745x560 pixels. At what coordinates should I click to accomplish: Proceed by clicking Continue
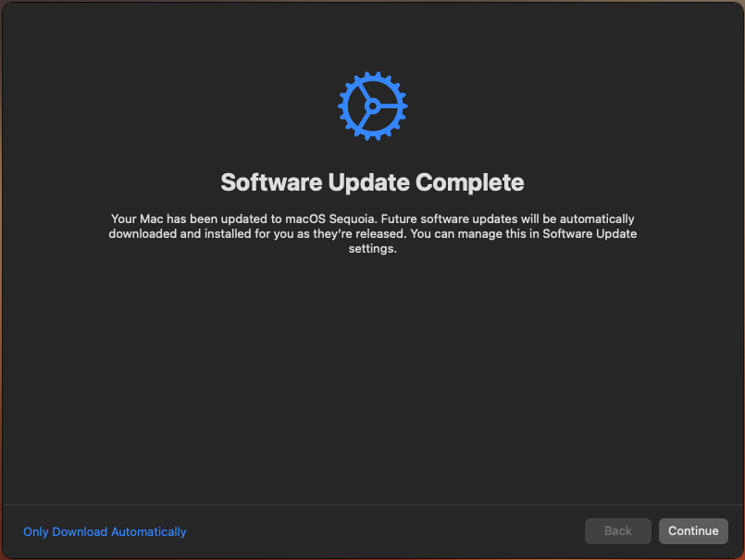pyautogui.click(x=693, y=531)
